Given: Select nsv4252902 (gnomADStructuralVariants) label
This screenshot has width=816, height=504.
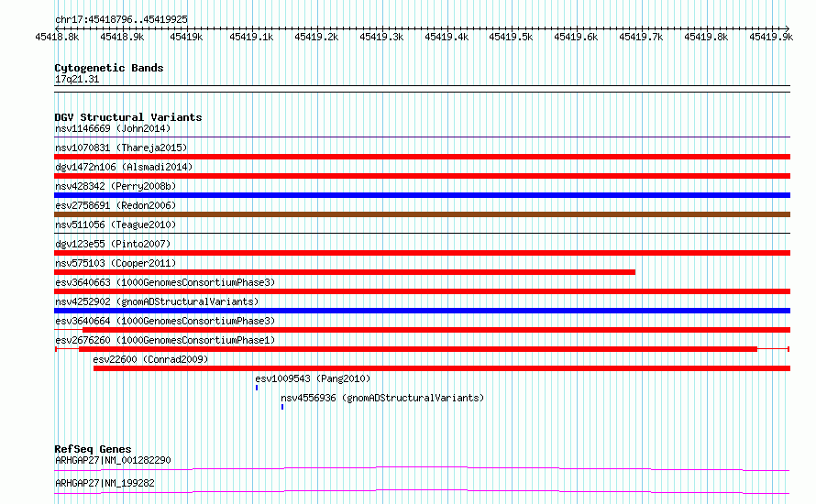Looking at the screenshot, I should 157,301.
